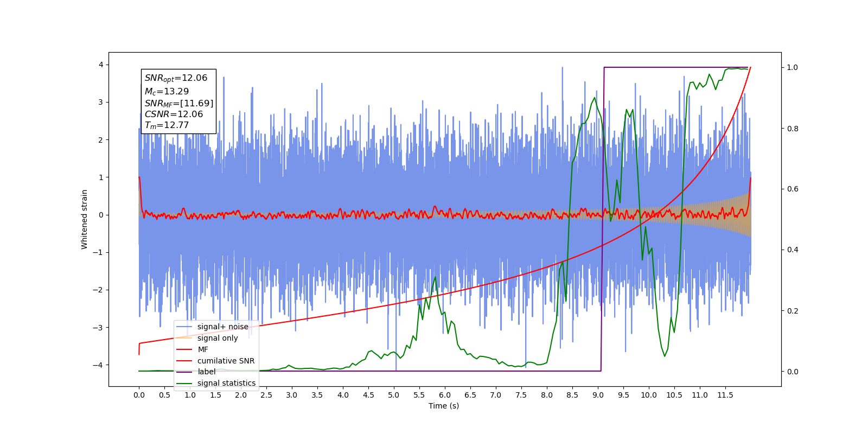Screen dimensions: 868x434
Task: Click the 4 tick on the strain axis
Action: coord(100,65)
